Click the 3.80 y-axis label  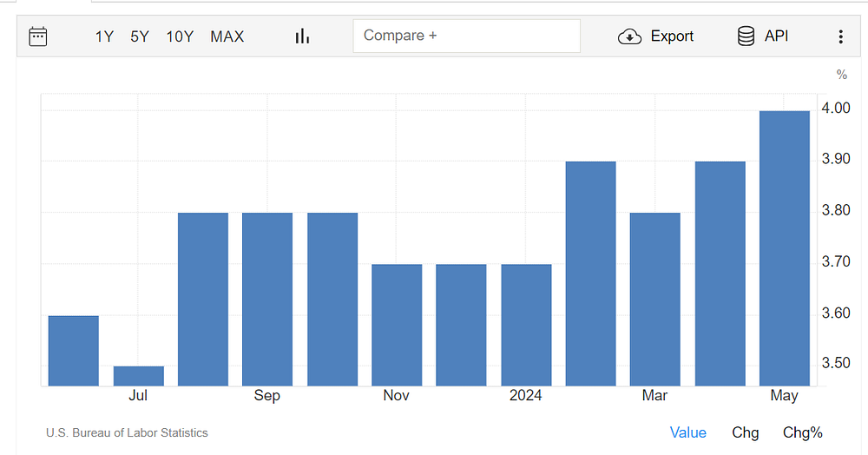pos(836,210)
